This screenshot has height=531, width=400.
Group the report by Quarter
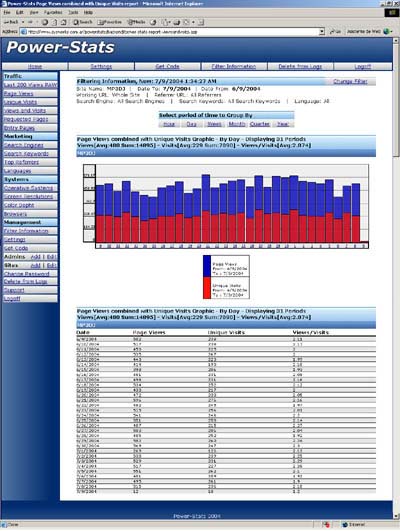260,124
